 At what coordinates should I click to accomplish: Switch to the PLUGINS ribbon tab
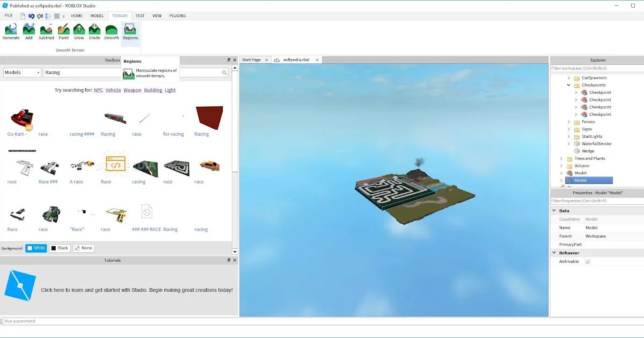pyautogui.click(x=178, y=16)
